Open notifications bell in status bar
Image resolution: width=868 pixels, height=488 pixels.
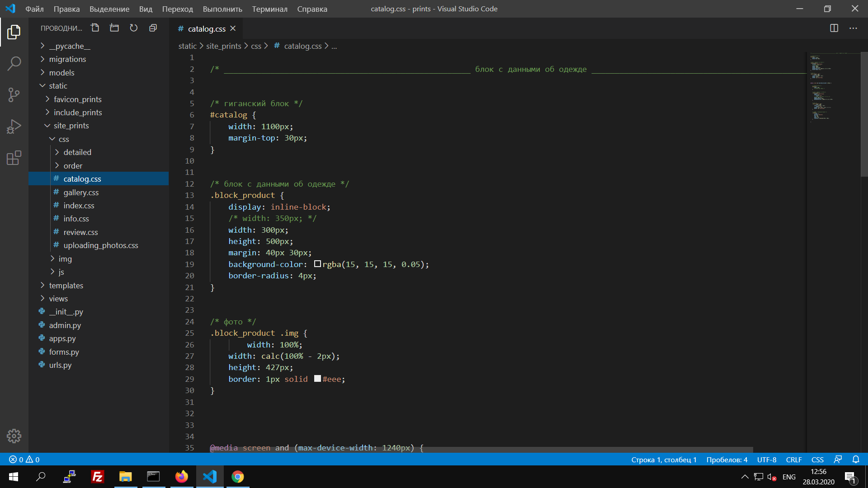pyautogui.click(x=856, y=460)
